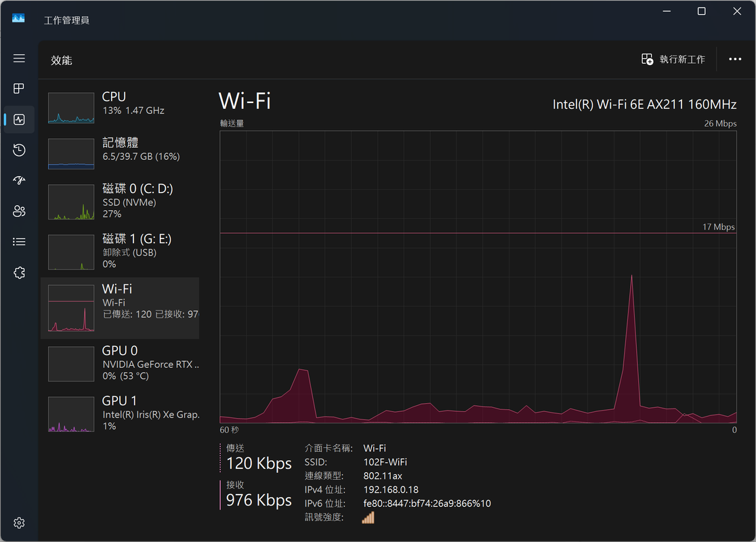Click the connection type 802.11ax
The width and height of the screenshot is (756, 542).
383,476
